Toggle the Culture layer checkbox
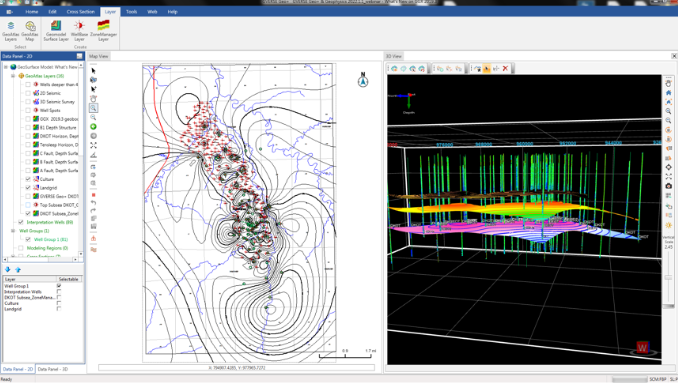 [x=28, y=179]
